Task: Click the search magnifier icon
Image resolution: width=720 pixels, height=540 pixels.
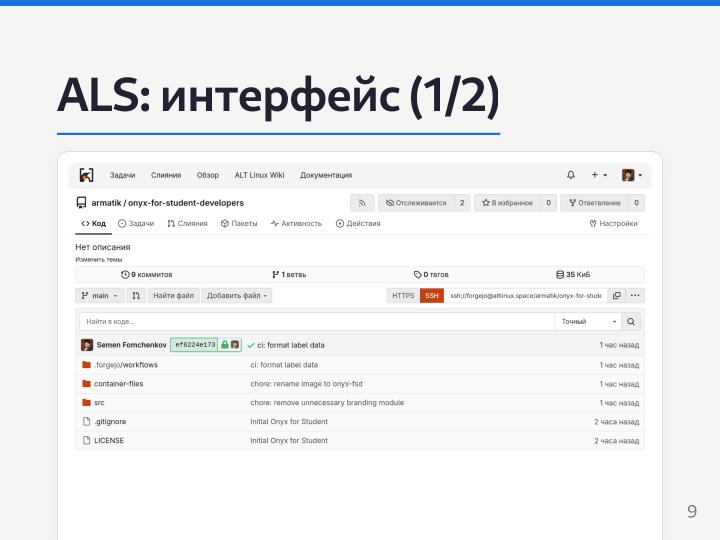Action: pyautogui.click(x=630, y=322)
